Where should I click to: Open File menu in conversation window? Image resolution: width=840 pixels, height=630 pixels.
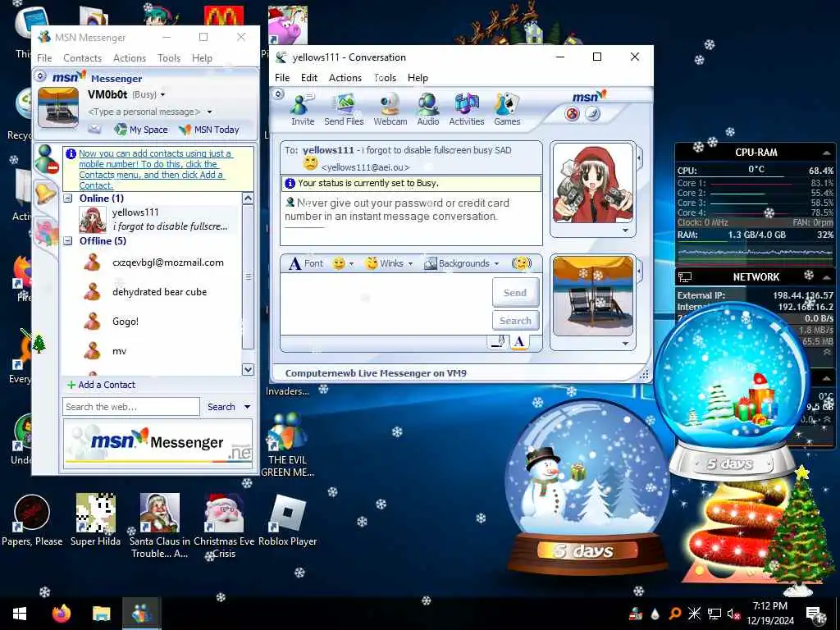pos(282,78)
